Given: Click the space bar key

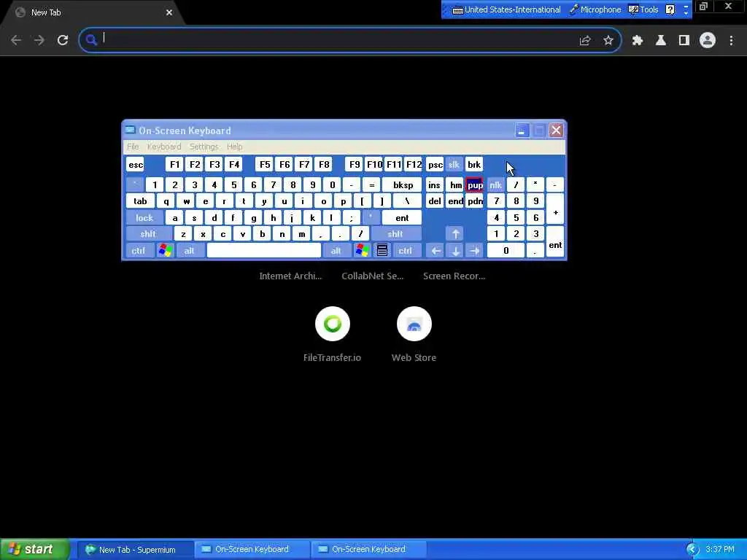Looking at the screenshot, I should click(264, 251).
